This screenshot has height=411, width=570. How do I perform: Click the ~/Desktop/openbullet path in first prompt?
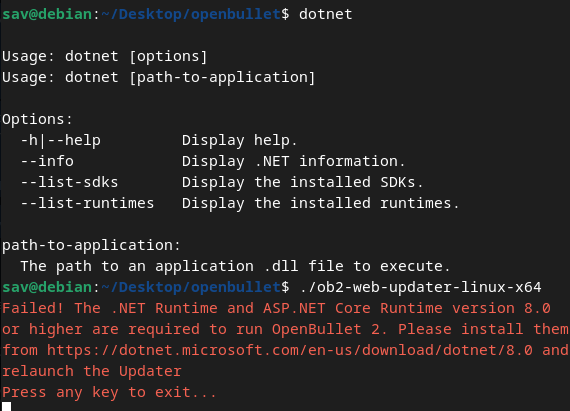point(191,14)
